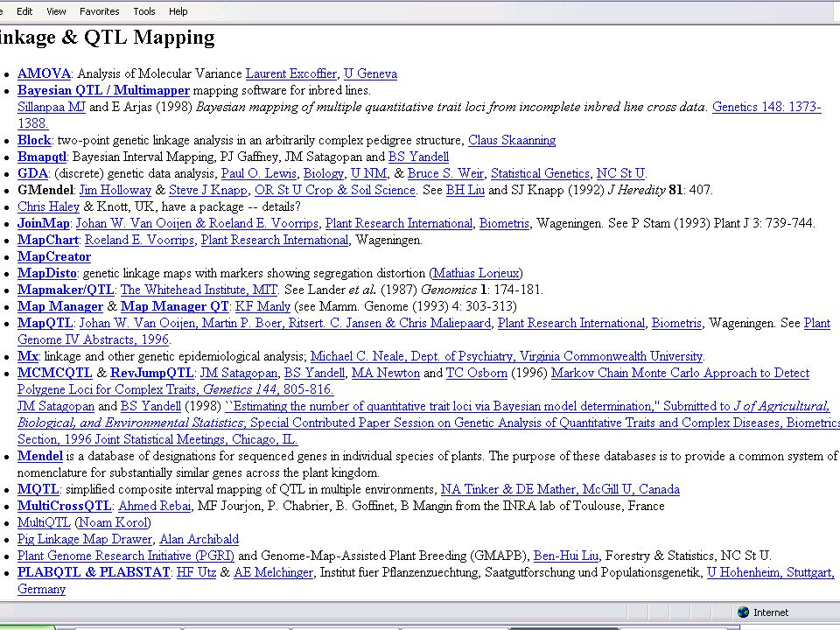This screenshot has height=630, width=840.
Task: Follow the TC Osborn link
Action: point(477,373)
